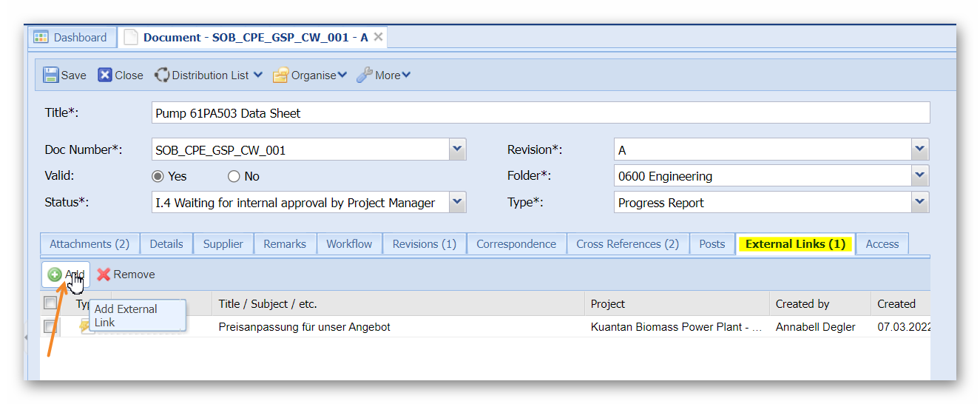Close the document tab with X

click(378, 37)
